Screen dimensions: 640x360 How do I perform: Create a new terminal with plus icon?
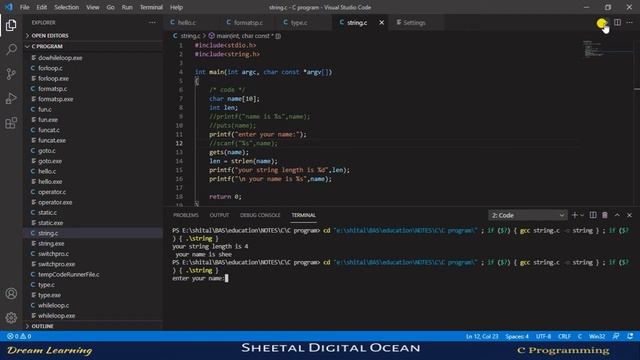pyautogui.click(x=575, y=215)
